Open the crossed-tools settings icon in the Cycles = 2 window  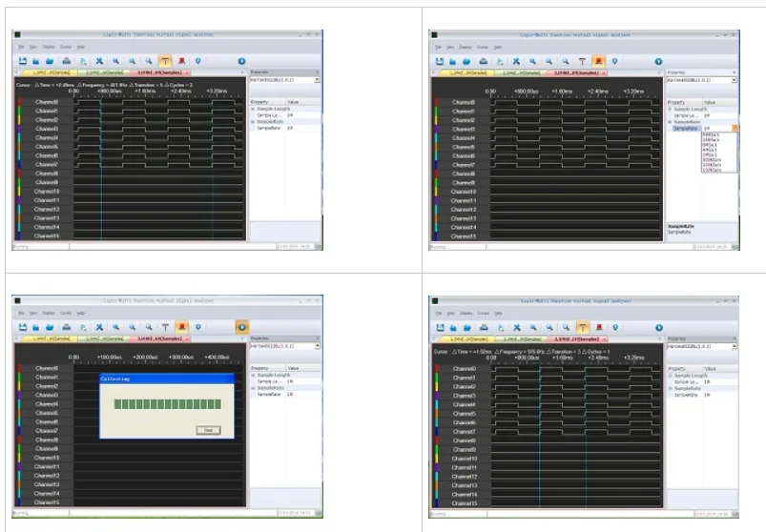pos(99,61)
